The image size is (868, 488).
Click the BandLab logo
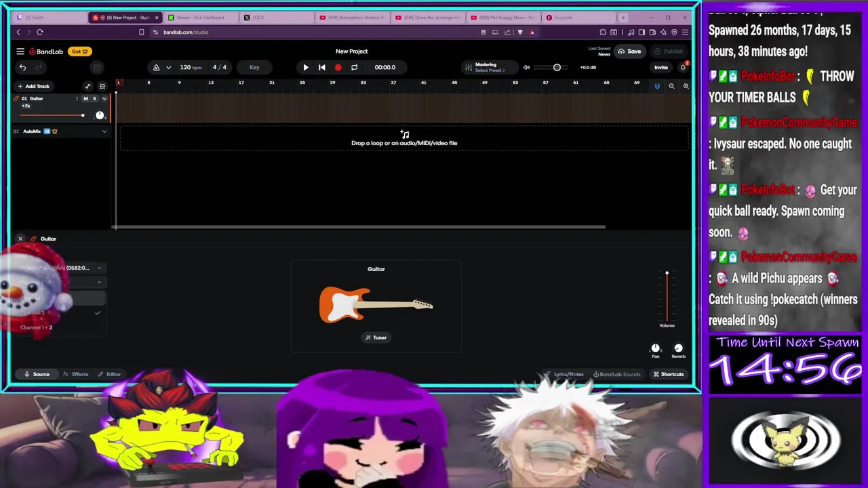point(46,52)
